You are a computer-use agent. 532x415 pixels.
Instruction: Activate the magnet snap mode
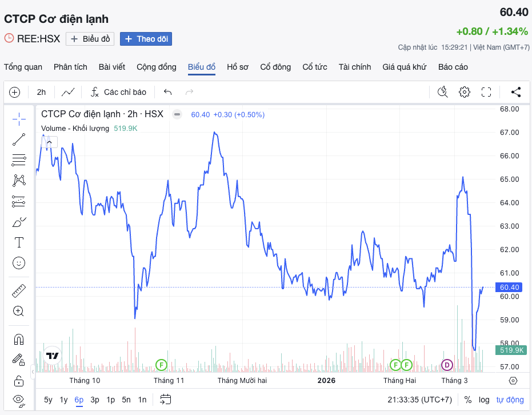coord(19,339)
